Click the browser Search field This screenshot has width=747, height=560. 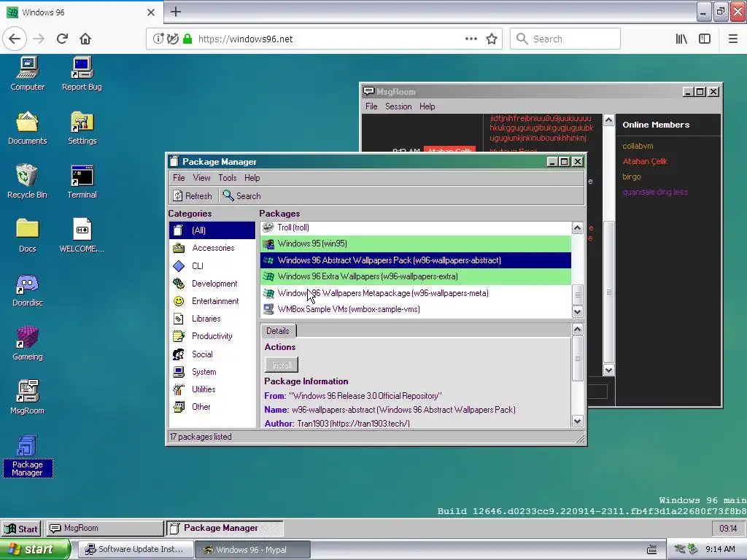pyautogui.click(x=565, y=39)
